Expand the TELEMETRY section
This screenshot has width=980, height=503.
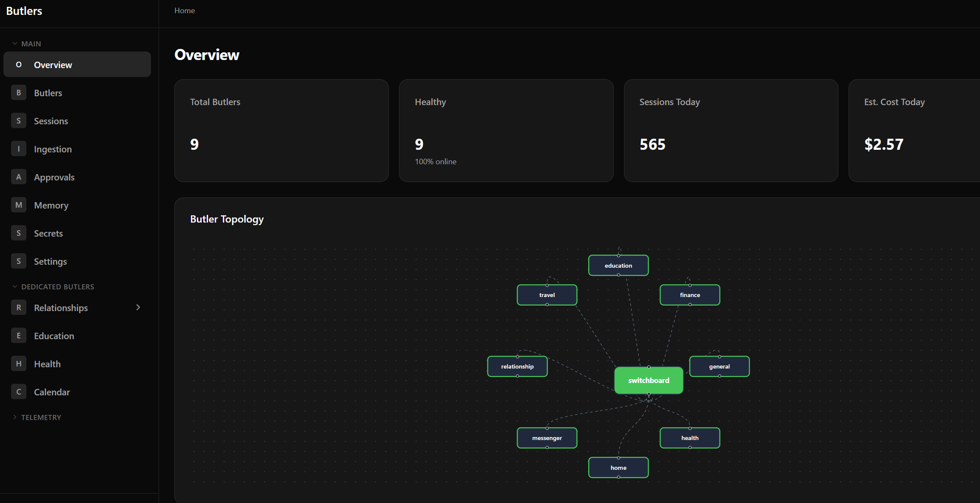point(15,417)
